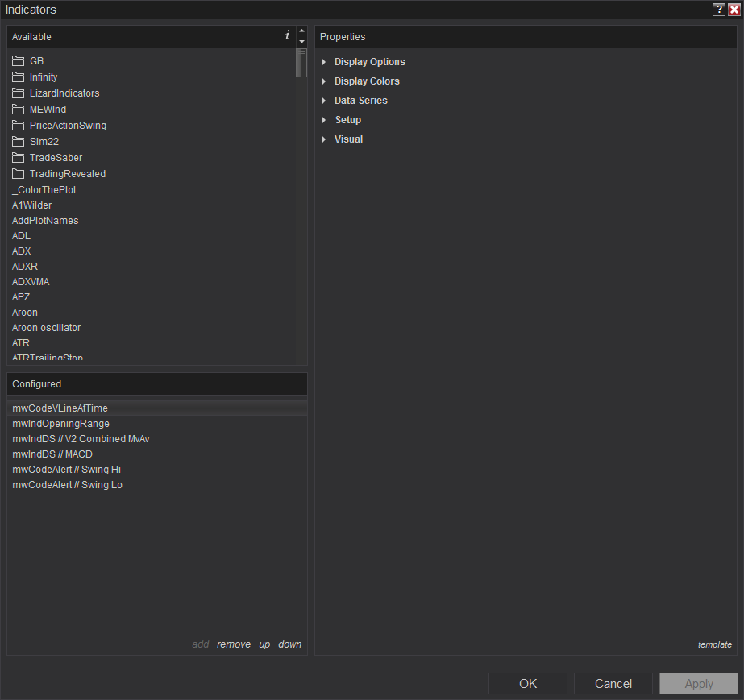Click the add link
Screen dimensions: 744x700
pos(200,644)
